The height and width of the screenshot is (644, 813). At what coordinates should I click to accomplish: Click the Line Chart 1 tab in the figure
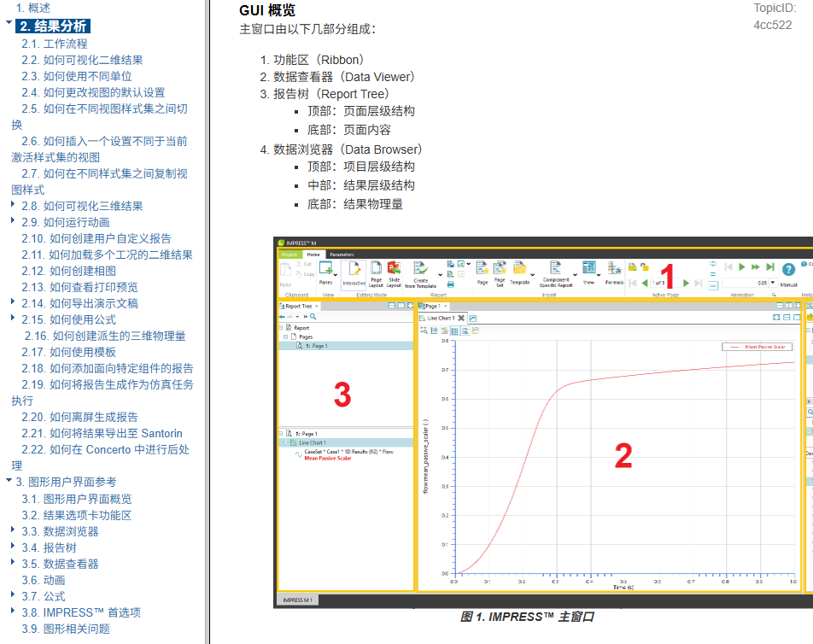click(441, 318)
